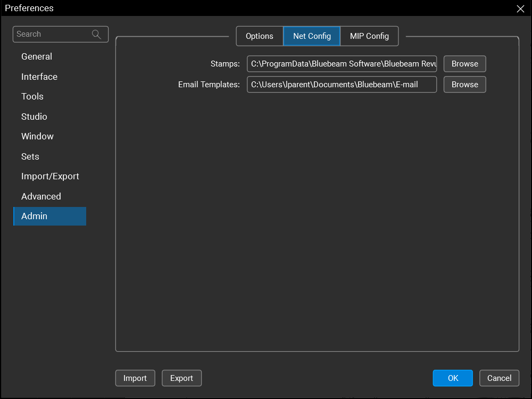Select the Admin category

coord(49,216)
